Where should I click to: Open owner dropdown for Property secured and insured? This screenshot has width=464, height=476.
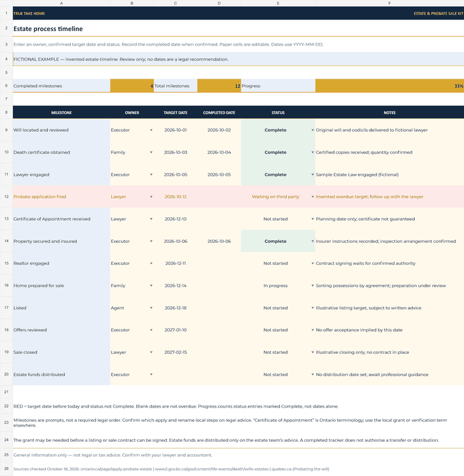coord(151,241)
